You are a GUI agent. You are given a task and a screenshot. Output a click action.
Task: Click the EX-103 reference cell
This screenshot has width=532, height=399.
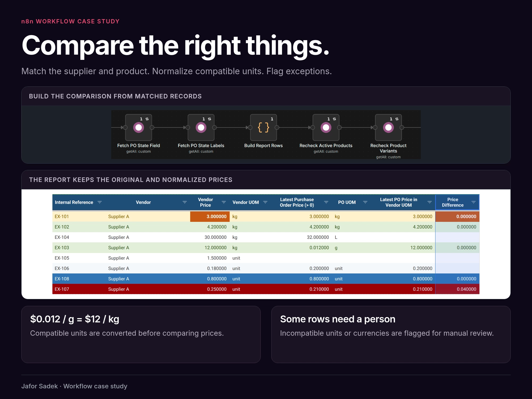coord(79,248)
